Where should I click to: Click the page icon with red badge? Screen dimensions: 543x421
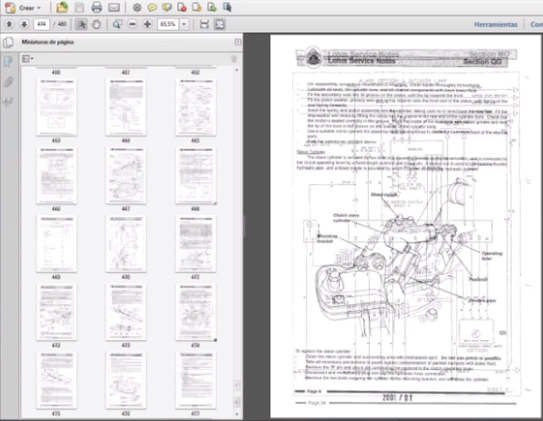pos(182,7)
